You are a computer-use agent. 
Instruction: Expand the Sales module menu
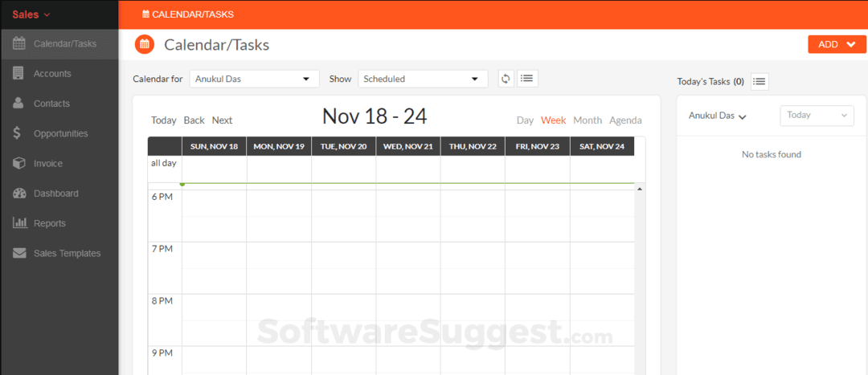pos(31,14)
